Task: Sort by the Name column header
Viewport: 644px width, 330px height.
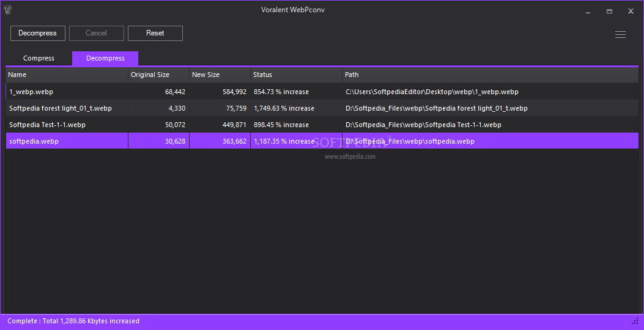Action: (x=67, y=75)
